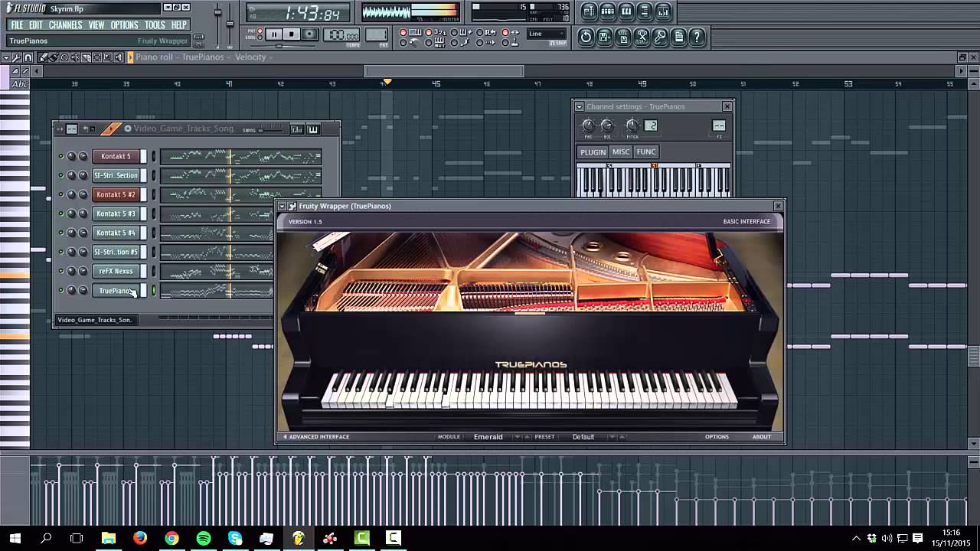980x551 pixels.
Task: Click the transport pause button
Action: pos(273,34)
